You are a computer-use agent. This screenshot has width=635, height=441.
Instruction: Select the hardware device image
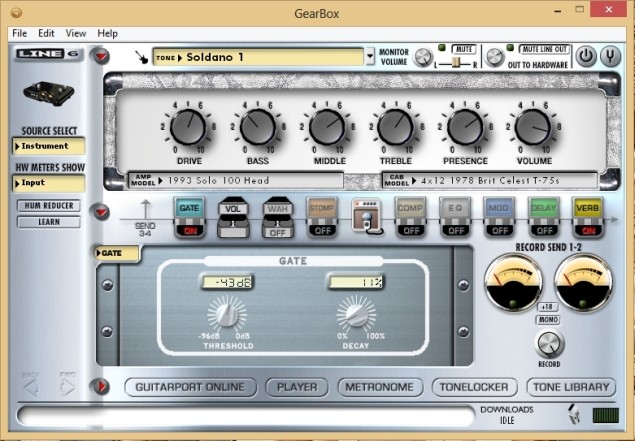coord(49,94)
